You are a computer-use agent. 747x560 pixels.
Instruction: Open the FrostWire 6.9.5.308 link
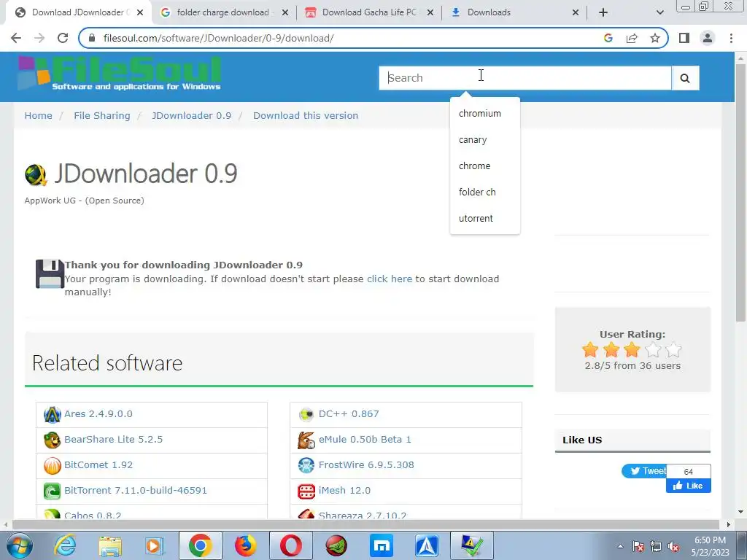click(366, 464)
